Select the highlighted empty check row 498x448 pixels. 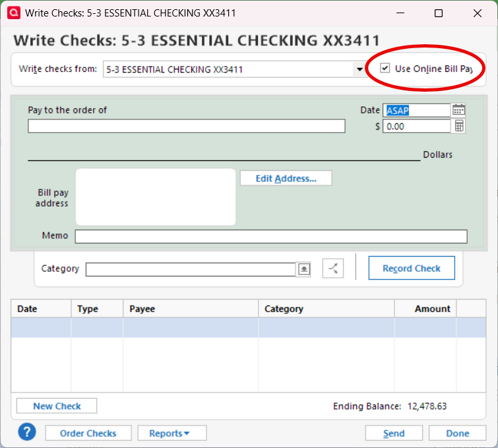click(x=249, y=327)
